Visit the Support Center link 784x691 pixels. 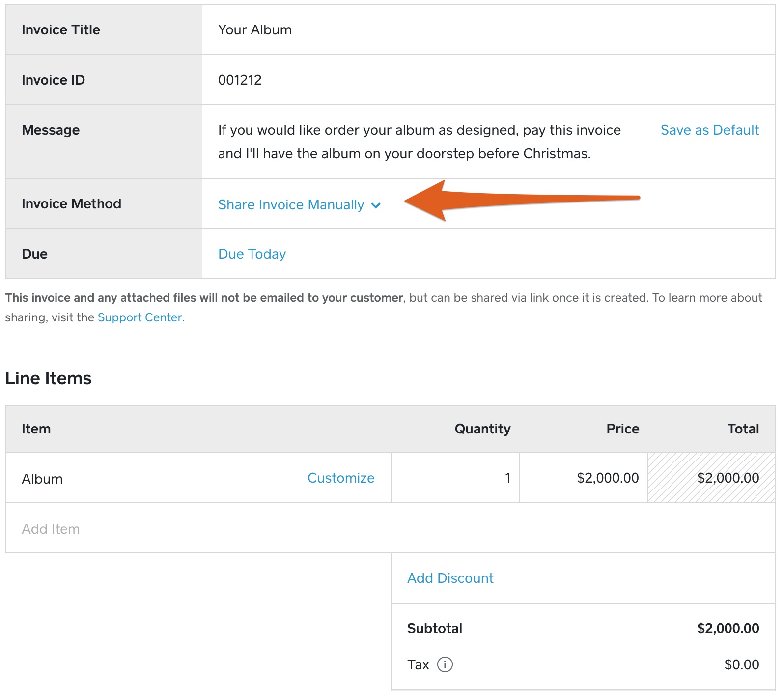pos(140,317)
